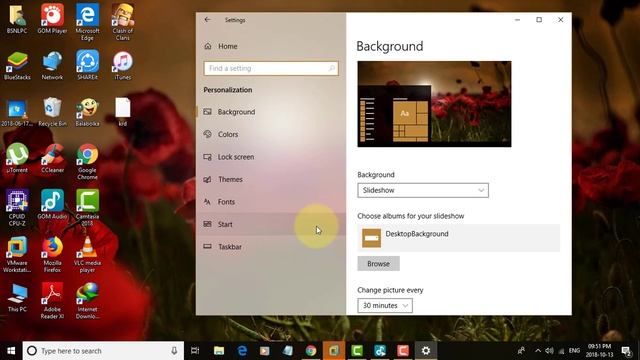Open GOM Audio desktop shortcut
The image size is (640, 360).
(x=52, y=205)
